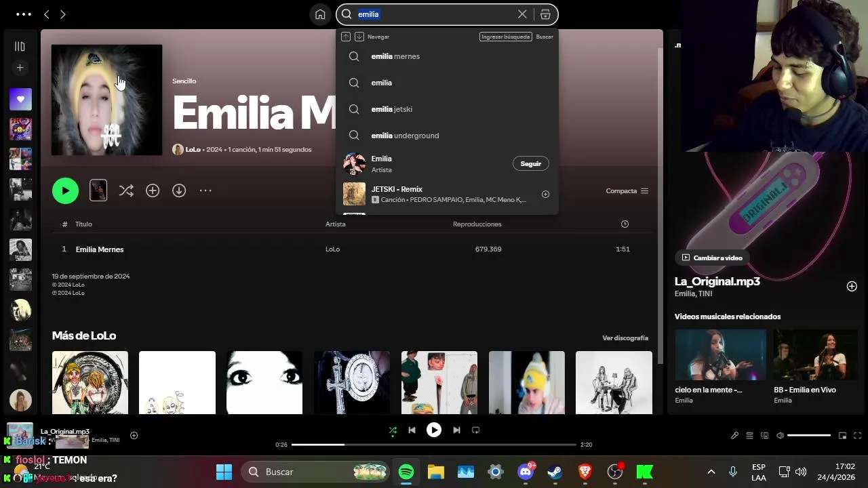The width and height of the screenshot is (868, 488).
Task: Click the duration clock column header
Action: tap(625, 224)
